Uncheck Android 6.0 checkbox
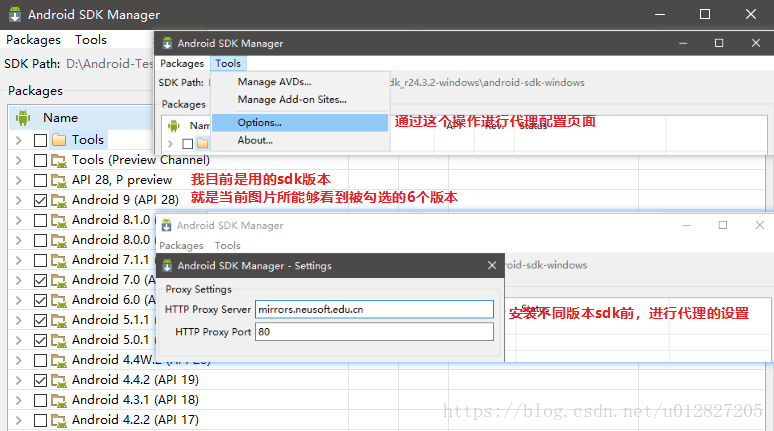The image size is (774, 431). pos(40,300)
